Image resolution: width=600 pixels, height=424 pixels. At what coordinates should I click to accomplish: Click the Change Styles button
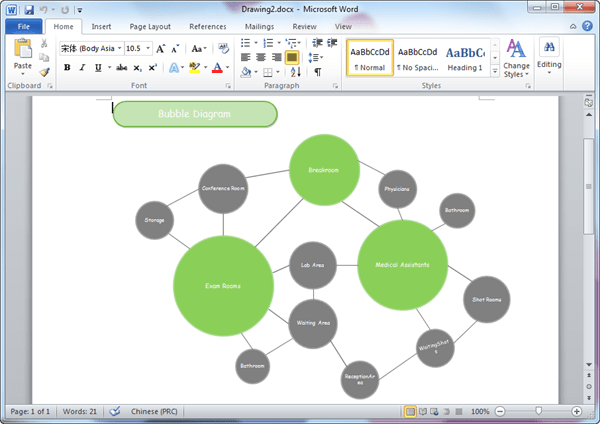tap(516, 59)
